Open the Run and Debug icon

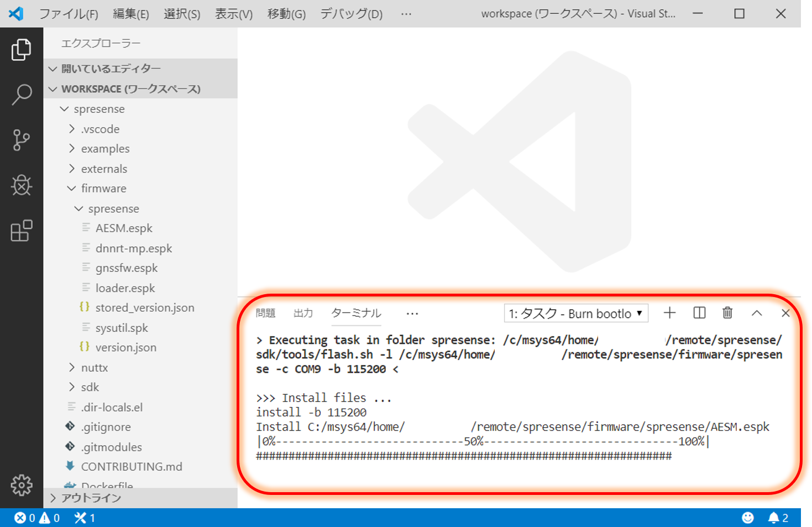pos(21,186)
